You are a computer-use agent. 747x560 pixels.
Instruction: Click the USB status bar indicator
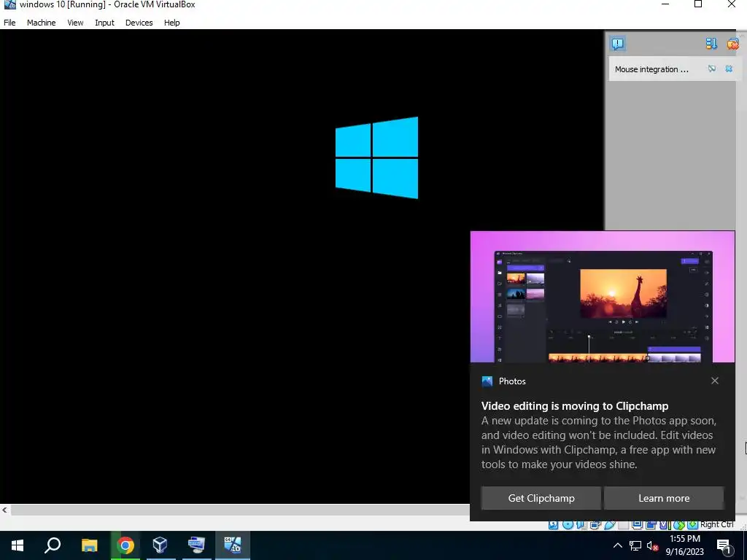coord(609,525)
